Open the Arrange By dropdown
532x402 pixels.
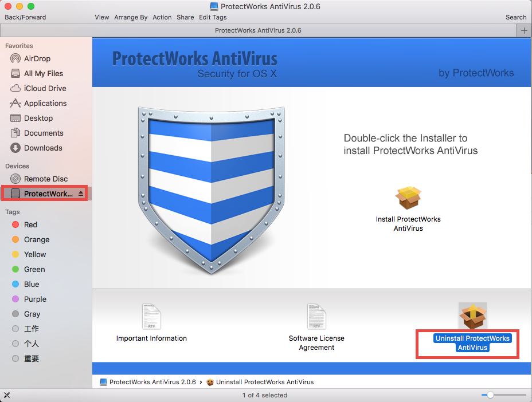[x=131, y=17]
